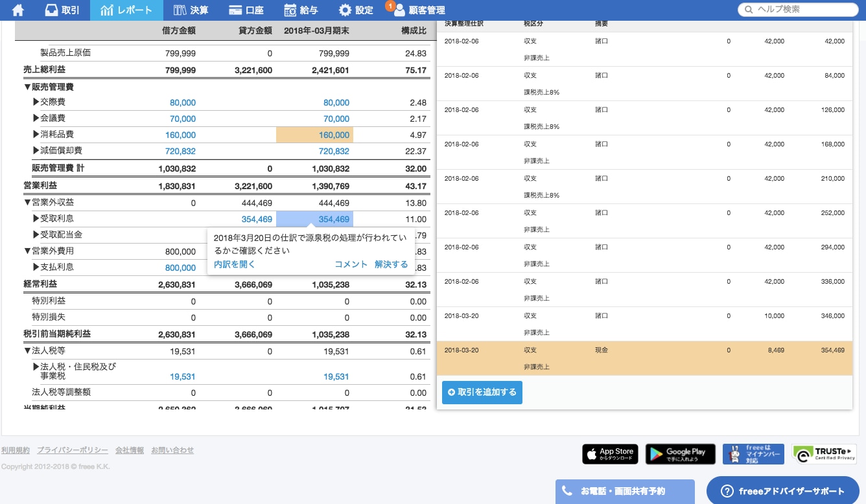Click the 取引を追加する button
This screenshot has height=504, width=866.
tap(482, 393)
